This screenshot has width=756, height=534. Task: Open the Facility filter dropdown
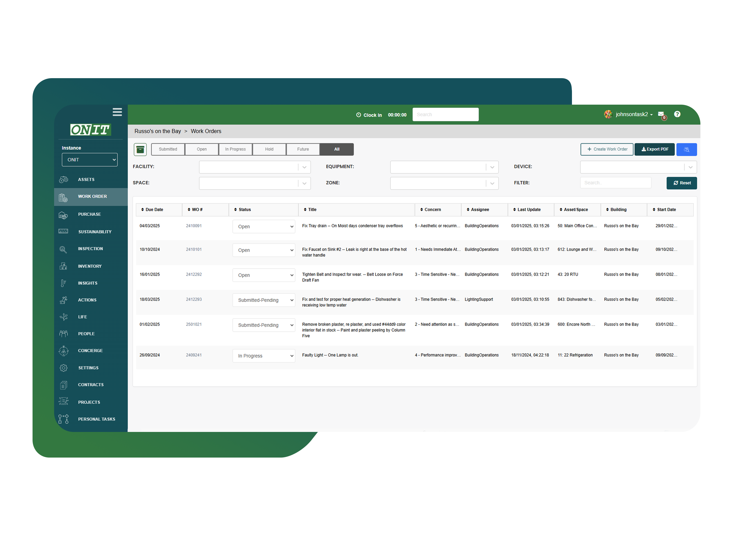(x=255, y=167)
